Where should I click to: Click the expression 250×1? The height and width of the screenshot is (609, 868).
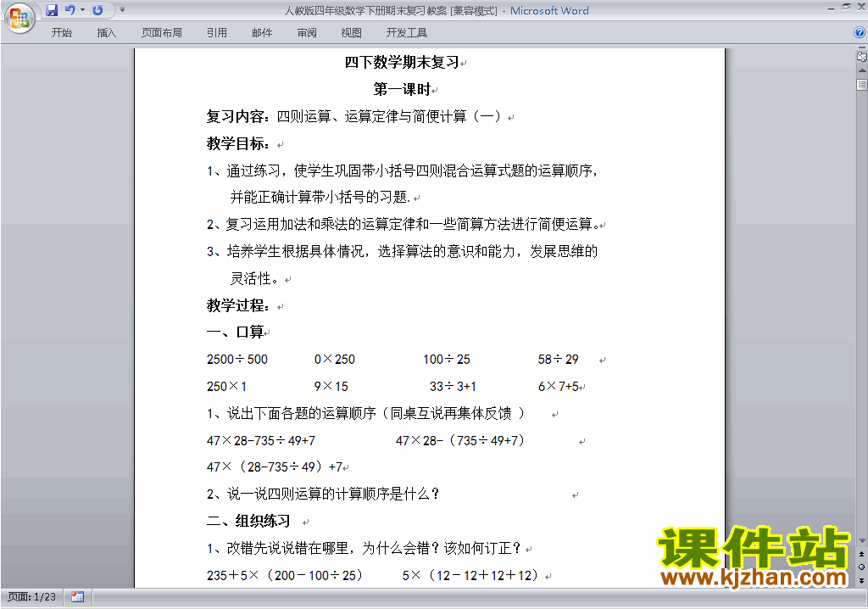(226, 386)
